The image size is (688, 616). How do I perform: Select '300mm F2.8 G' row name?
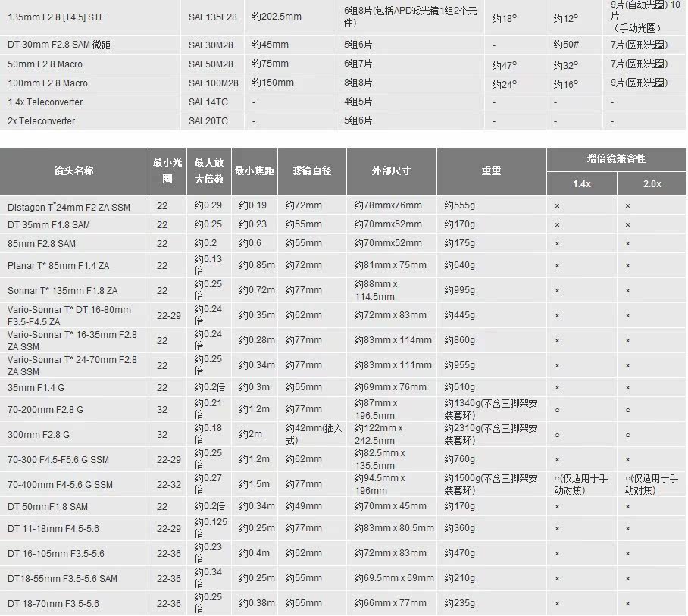[x=38, y=435]
